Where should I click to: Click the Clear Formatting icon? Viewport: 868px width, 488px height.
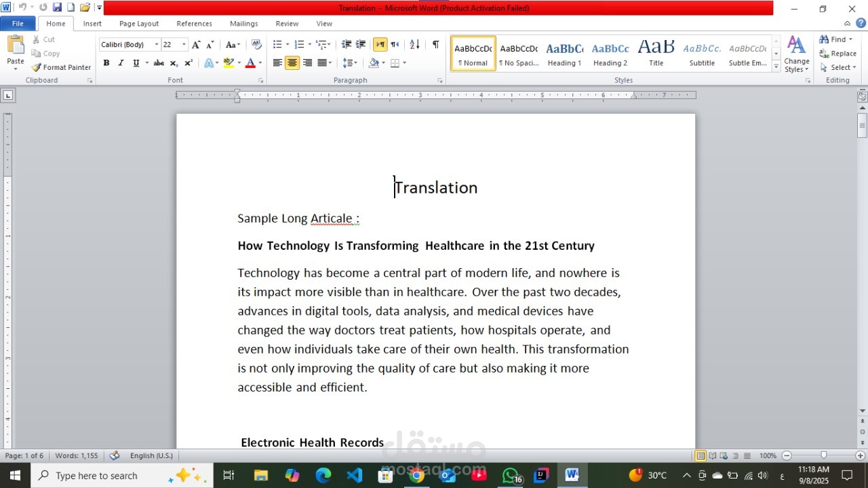256,44
